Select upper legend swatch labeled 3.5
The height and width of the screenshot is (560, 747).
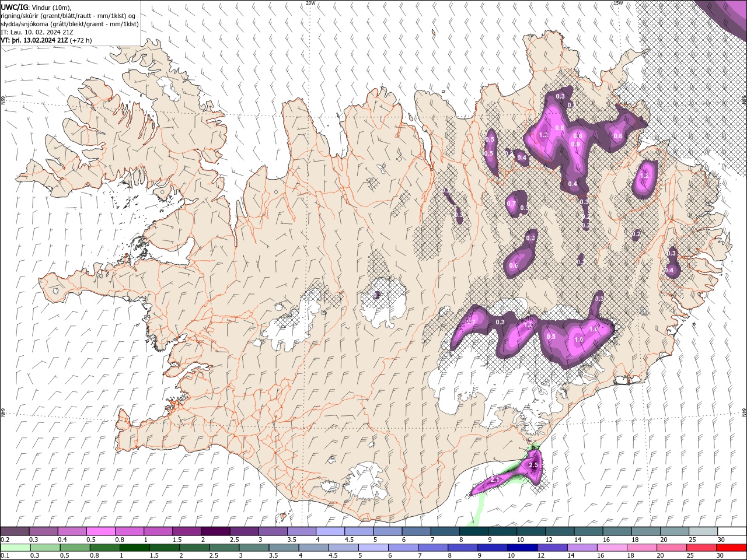[301, 531]
